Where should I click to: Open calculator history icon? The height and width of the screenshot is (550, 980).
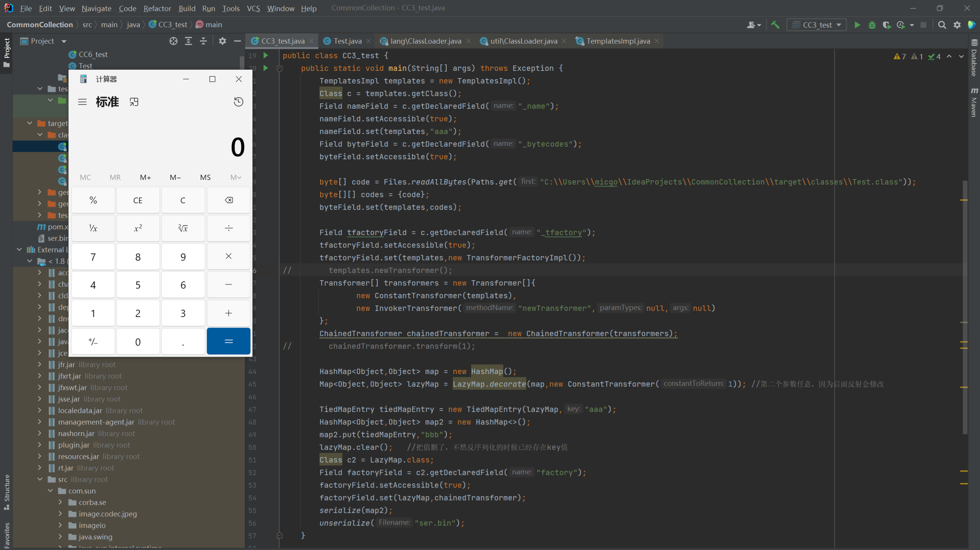pyautogui.click(x=238, y=102)
